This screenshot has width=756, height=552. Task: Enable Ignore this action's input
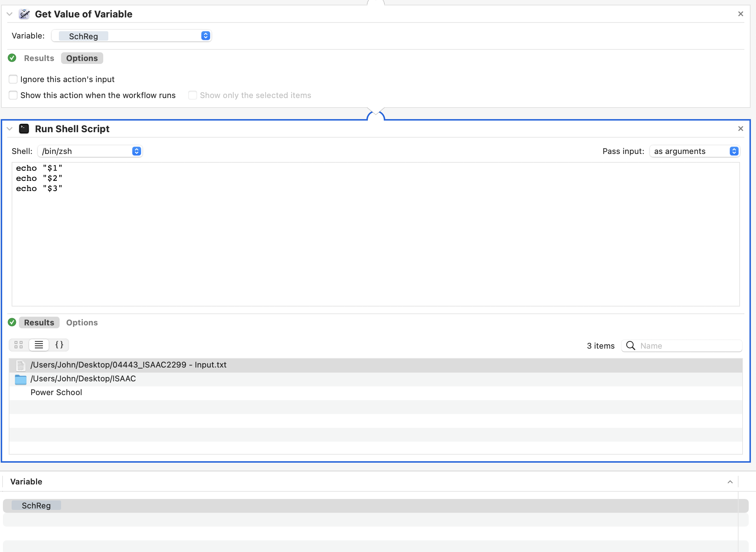pos(13,79)
